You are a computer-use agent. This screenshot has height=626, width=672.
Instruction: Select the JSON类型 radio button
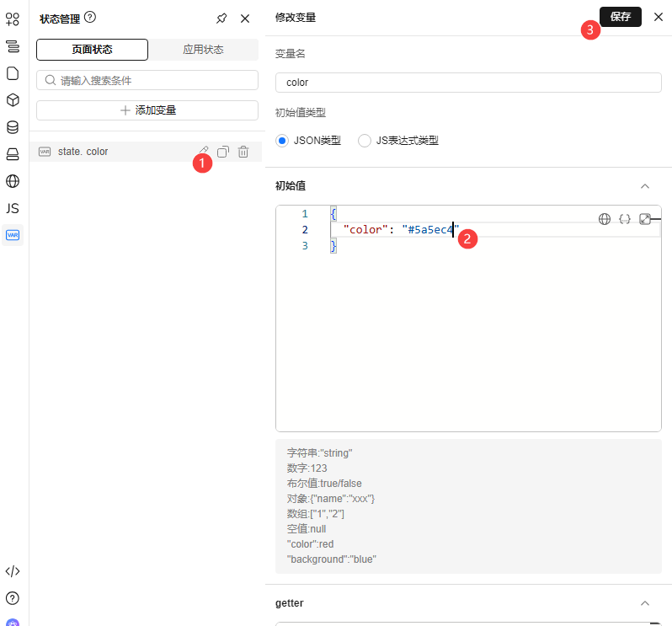[282, 141]
